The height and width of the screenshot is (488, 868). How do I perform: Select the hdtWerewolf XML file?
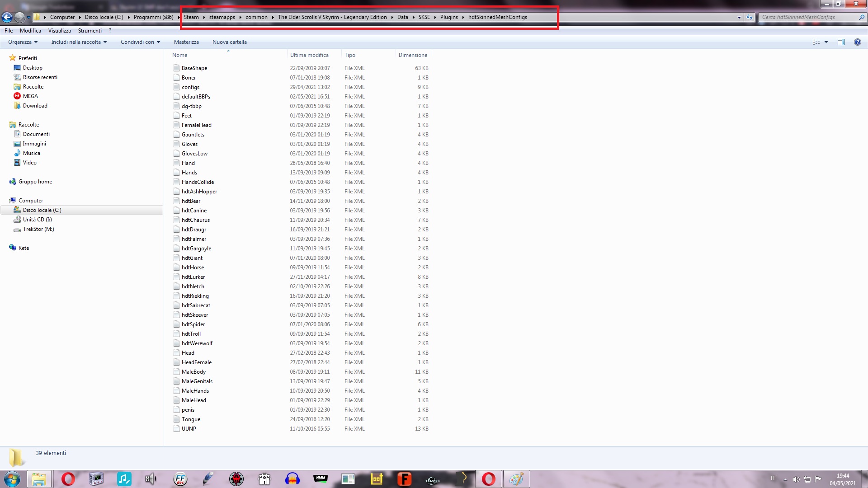(197, 343)
